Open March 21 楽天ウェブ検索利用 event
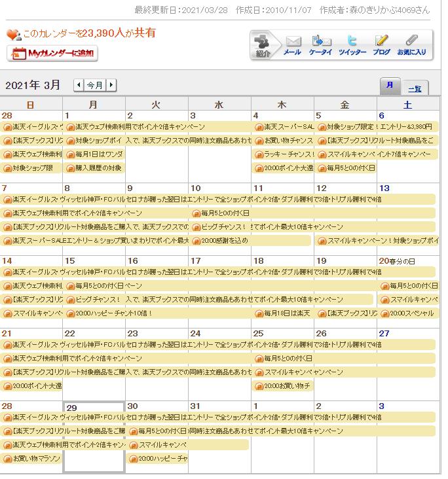 coord(127,359)
